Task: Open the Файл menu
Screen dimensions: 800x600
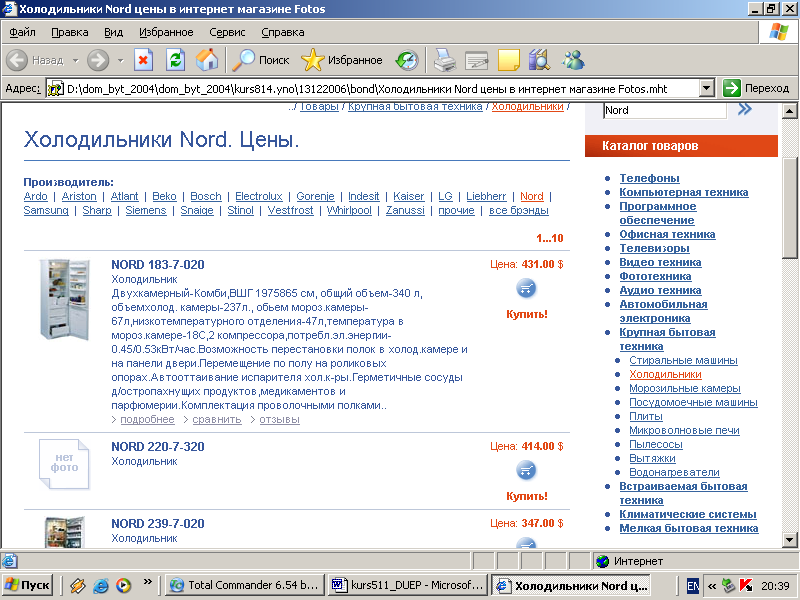Action: click(x=22, y=32)
